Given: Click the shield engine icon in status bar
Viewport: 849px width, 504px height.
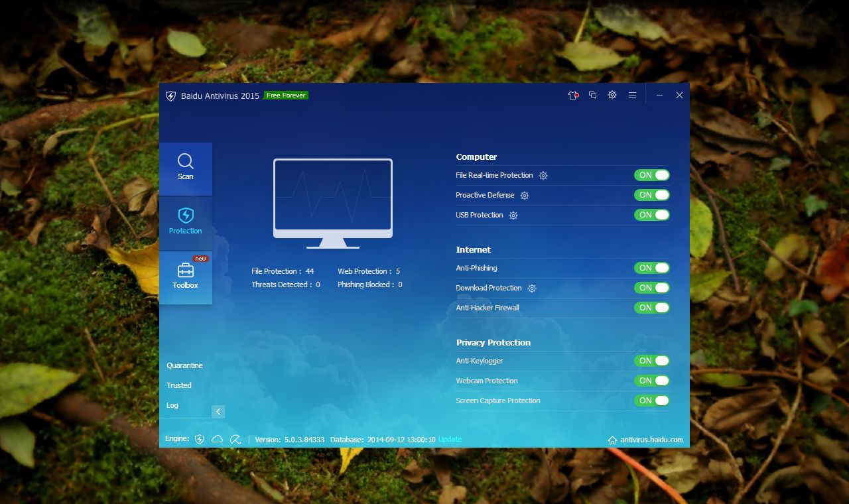Looking at the screenshot, I should (199, 439).
